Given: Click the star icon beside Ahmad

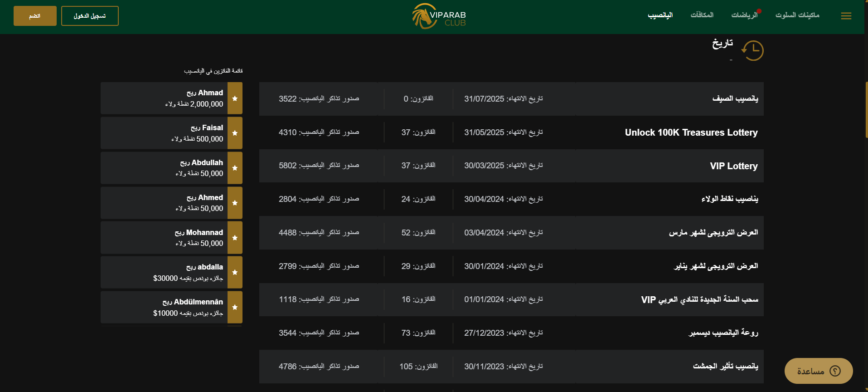Looking at the screenshot, I should 235,98.
